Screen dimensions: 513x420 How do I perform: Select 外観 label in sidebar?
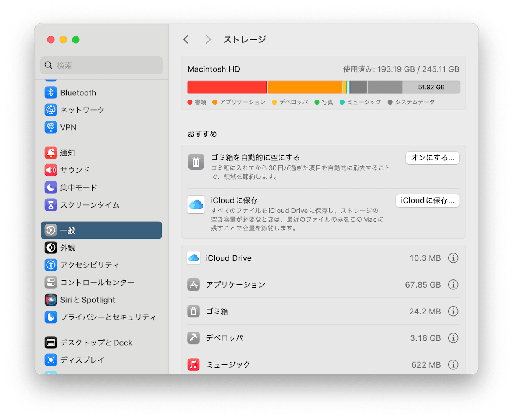68,248
